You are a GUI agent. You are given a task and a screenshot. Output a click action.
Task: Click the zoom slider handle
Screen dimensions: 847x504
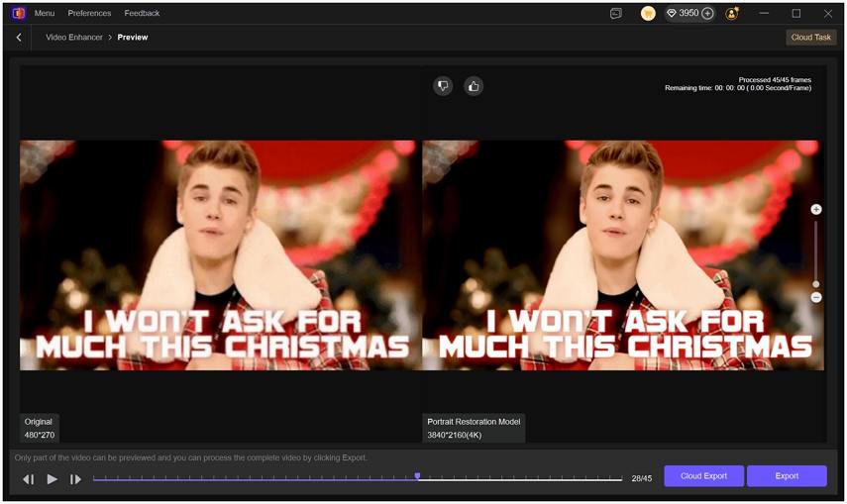[x=815, y=284]
